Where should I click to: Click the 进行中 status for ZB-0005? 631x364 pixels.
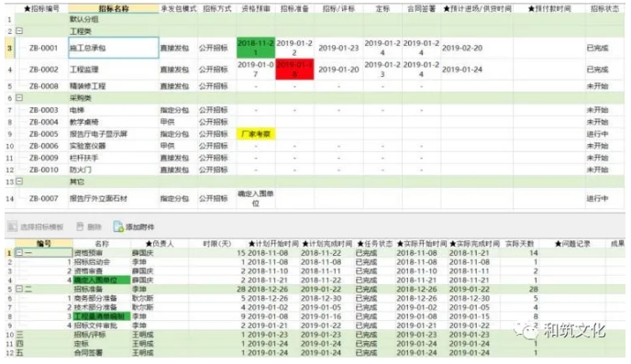point(597,134)
